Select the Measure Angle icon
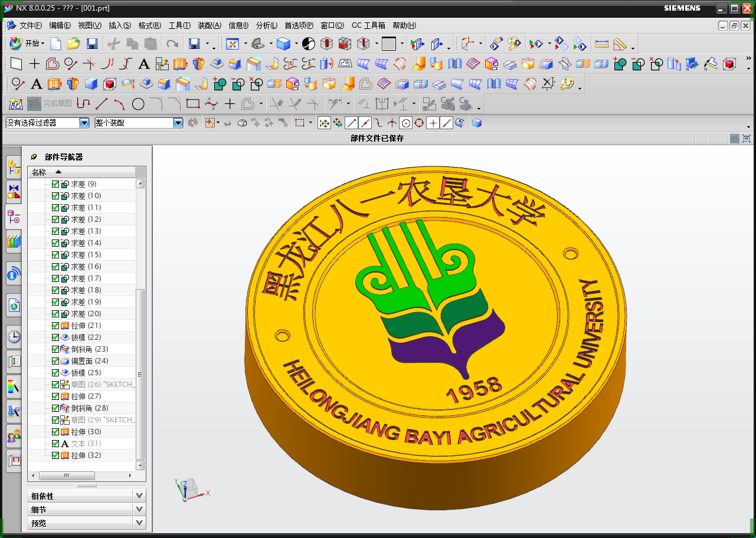 click(619, 44)
